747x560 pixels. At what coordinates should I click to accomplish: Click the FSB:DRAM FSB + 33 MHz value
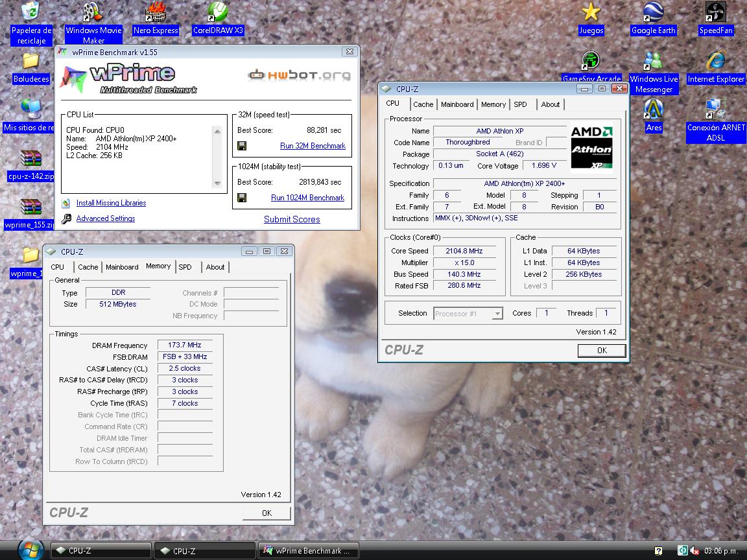185,356
